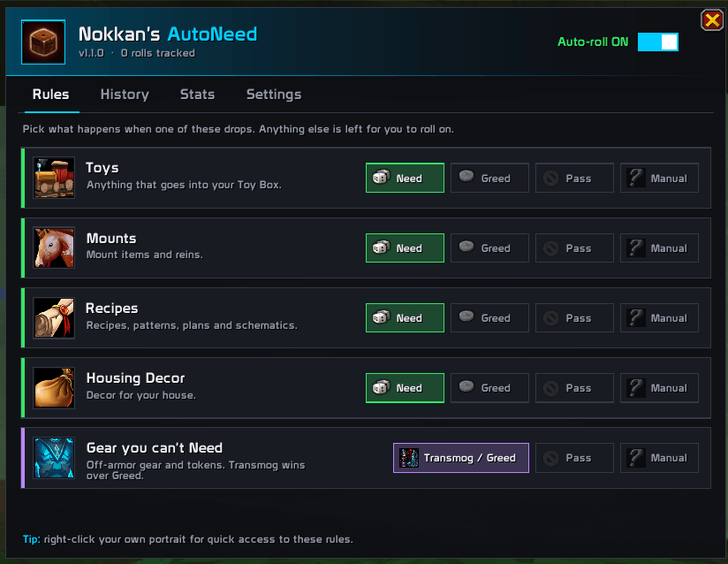
Task: Choose Transmog / Greed for gear
Action: [x=461, y=458]
